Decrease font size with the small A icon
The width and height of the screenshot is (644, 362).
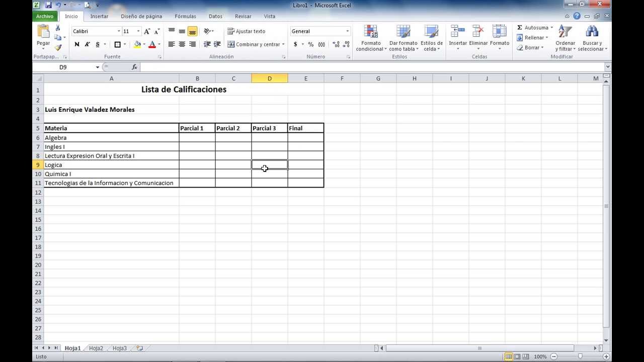pyautogui.click(x=157, y=31)
